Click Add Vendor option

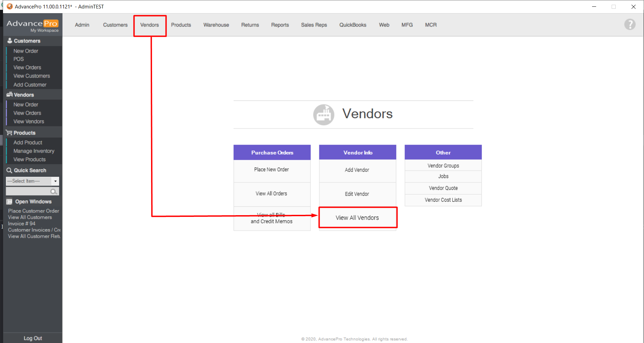pyautogui.click(x=357, y=170)
